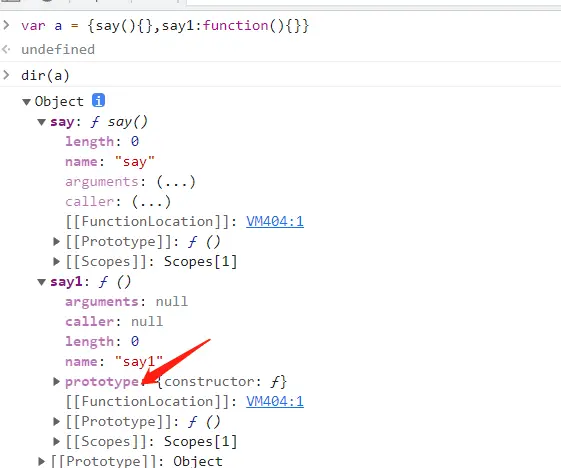561x468 pixels.
Task: Expand [[Prototype]] under the say1 function
Action: (57, 421)
